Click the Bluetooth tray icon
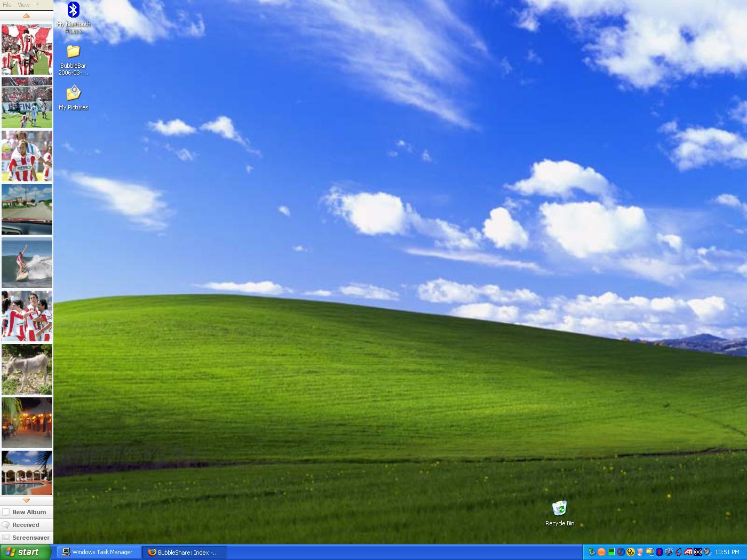Screen dimensions: 747x560 (659, 552)
